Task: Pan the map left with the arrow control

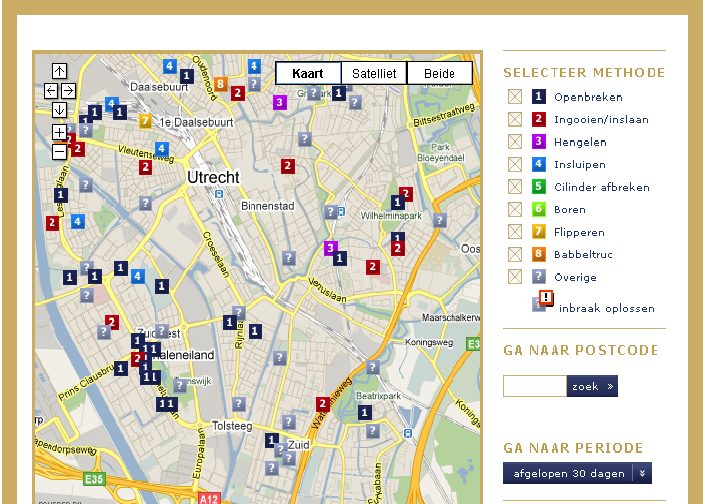Action: pos(51,91)
